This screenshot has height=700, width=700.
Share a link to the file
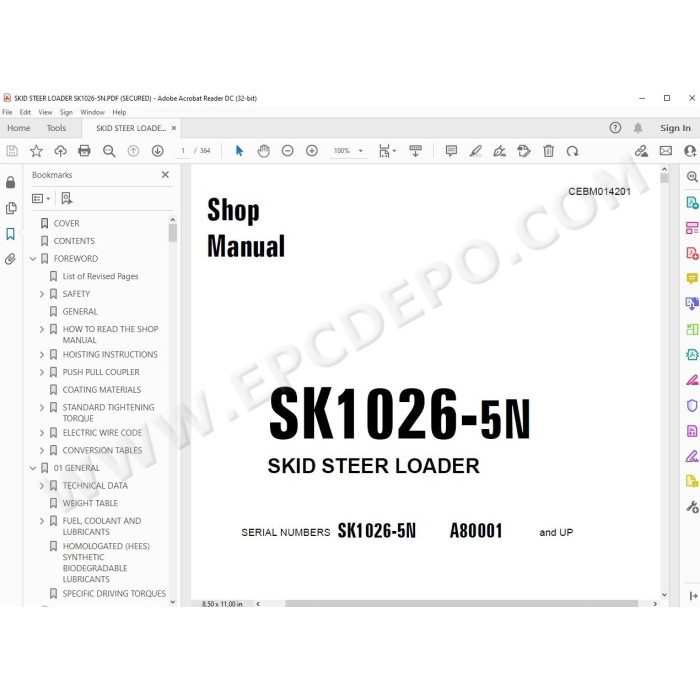click(x=641, y=151)
